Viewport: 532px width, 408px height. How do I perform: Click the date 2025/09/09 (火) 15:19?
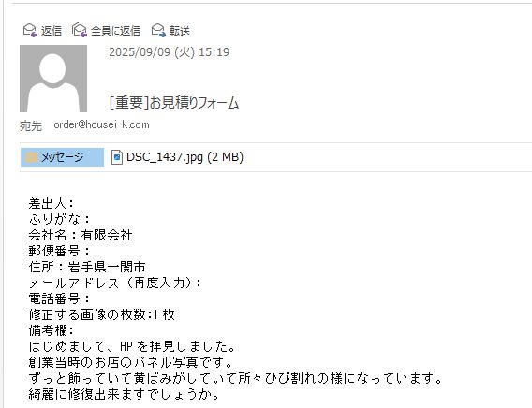[169, 52]
